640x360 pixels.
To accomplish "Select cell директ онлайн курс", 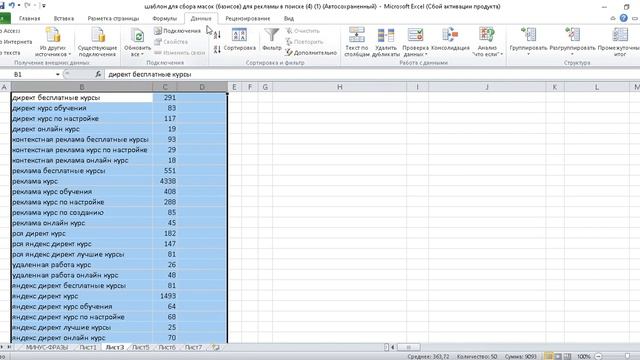I will 82,129.
